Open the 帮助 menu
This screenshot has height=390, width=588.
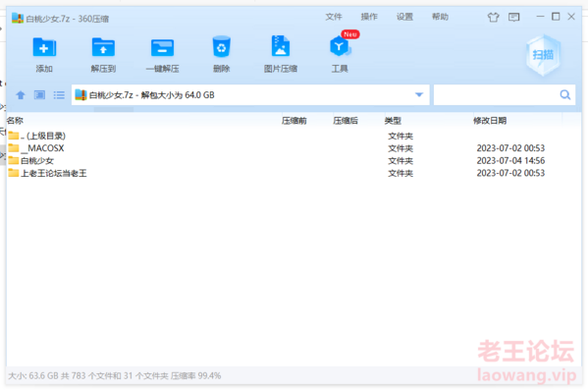[440, 17]
